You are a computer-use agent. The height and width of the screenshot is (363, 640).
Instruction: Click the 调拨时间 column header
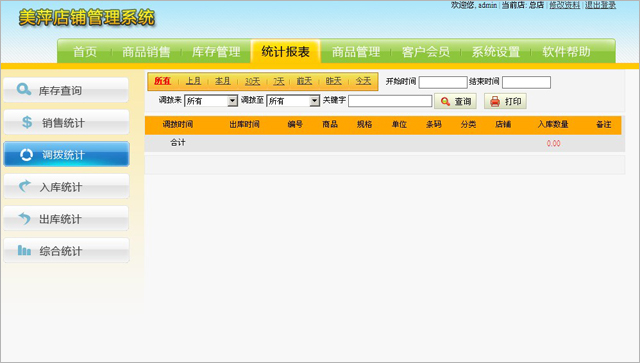pyautogui.click(x=178, y=124)
